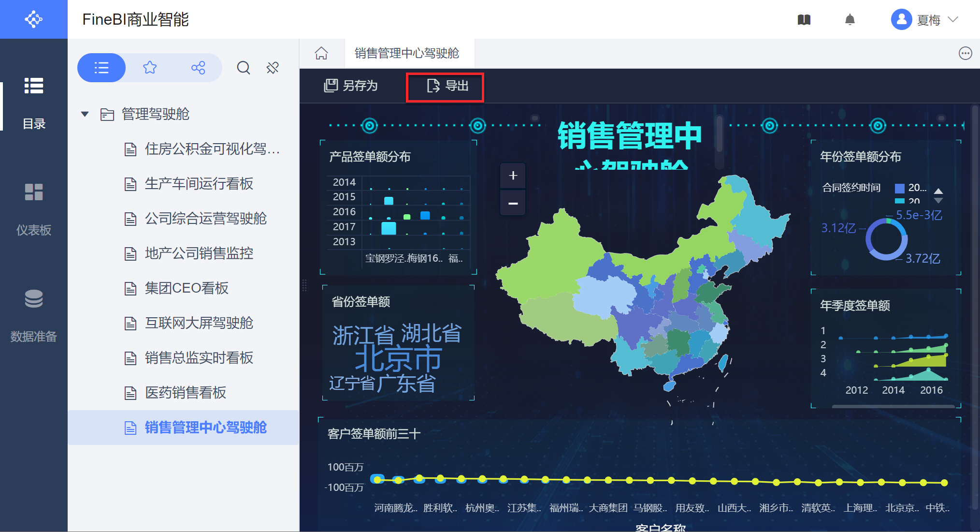Switch to the favorites star view
980x532 pixels.
(150, 68)
